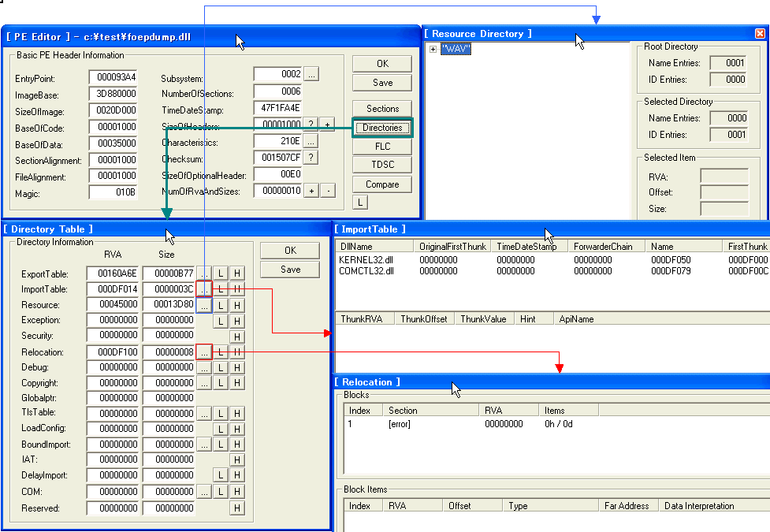Click the ForwarderChain column header

(606, 247)
